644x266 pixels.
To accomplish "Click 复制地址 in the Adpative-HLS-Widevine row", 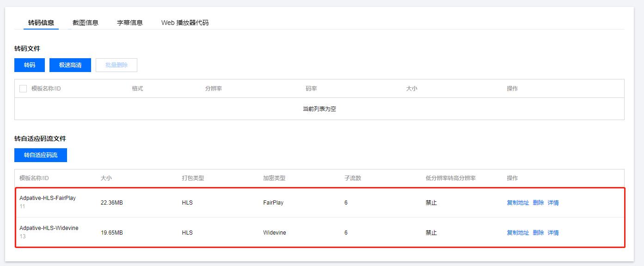I will click(518, 233).
